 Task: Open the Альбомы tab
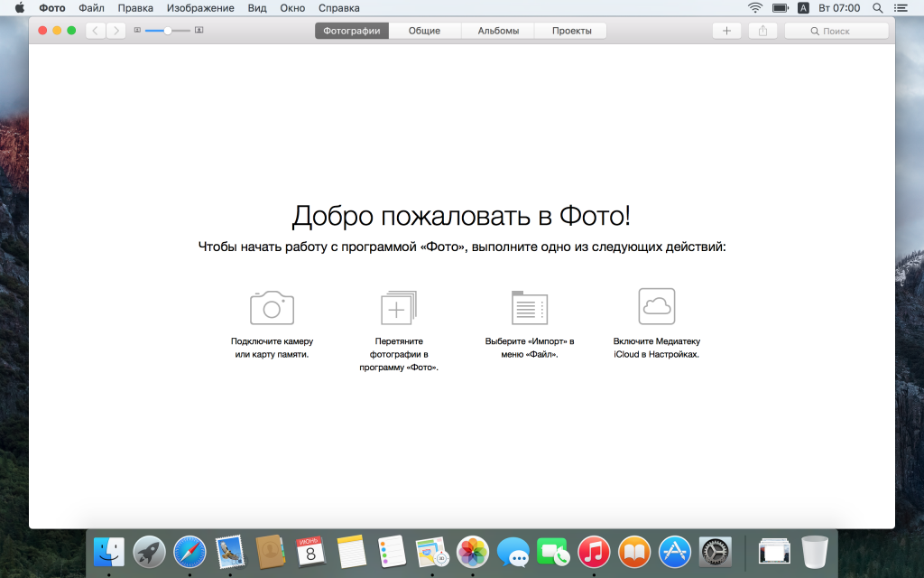498,31
